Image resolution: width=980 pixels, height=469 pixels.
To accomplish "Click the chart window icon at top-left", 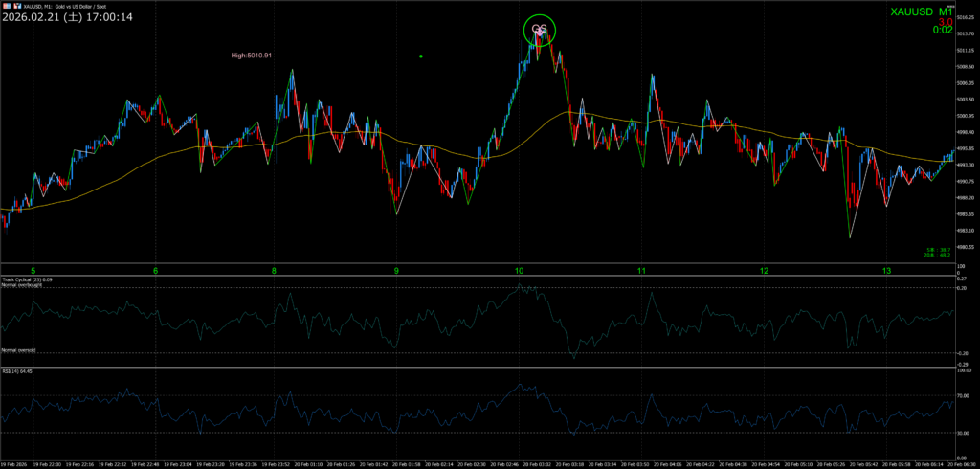I will [x=5, y=5].
